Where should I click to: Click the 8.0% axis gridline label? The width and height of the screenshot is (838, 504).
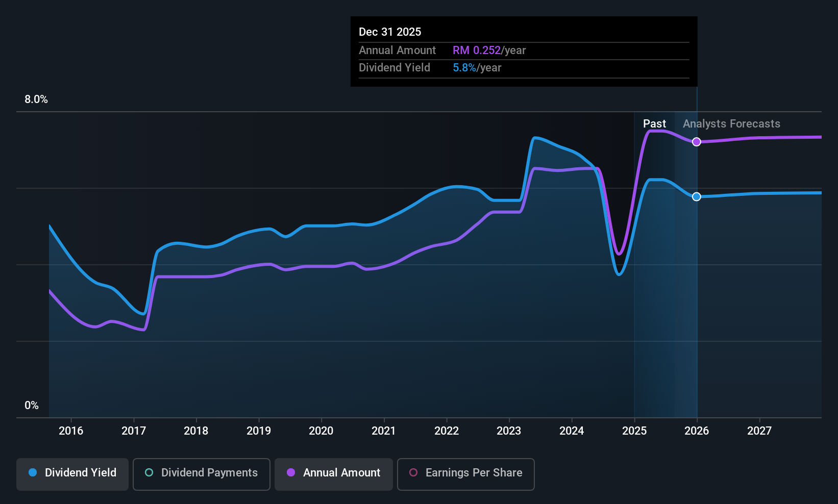(x=36, y=99)
